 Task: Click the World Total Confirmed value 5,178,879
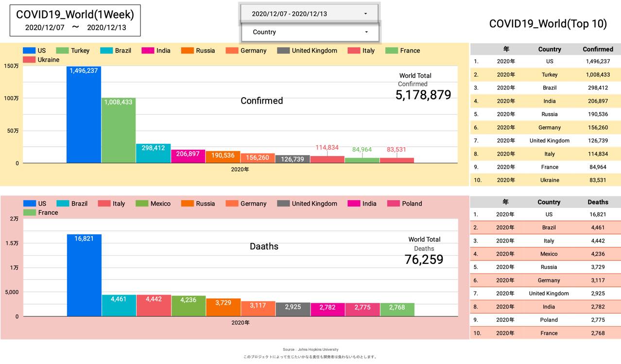pyautogui.click(x=423, y=95)
